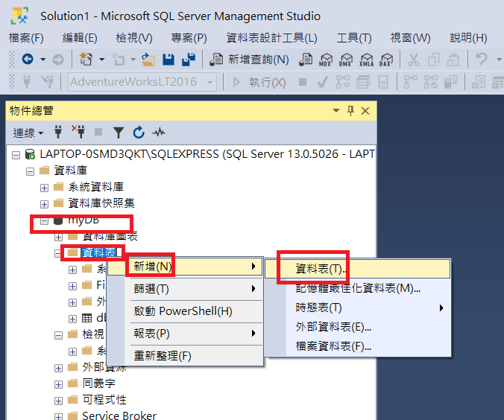
Task: Choose 重新整理(F) in the context menu
Action: pyautogui.click(x=186, y=356)
